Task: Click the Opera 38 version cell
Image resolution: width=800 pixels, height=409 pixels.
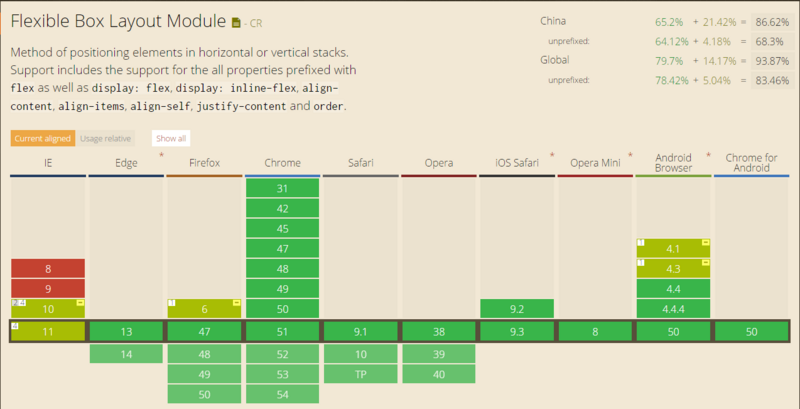Action: tap(439, 332)
